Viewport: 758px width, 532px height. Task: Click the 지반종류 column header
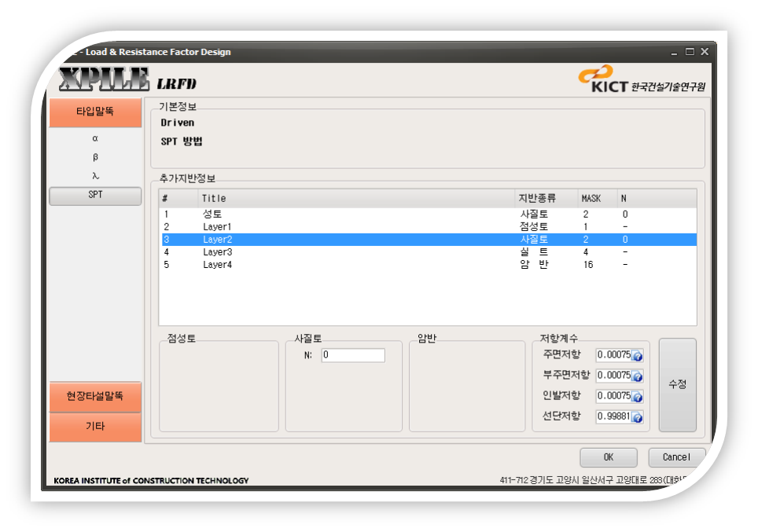click(x=546, y=199)
